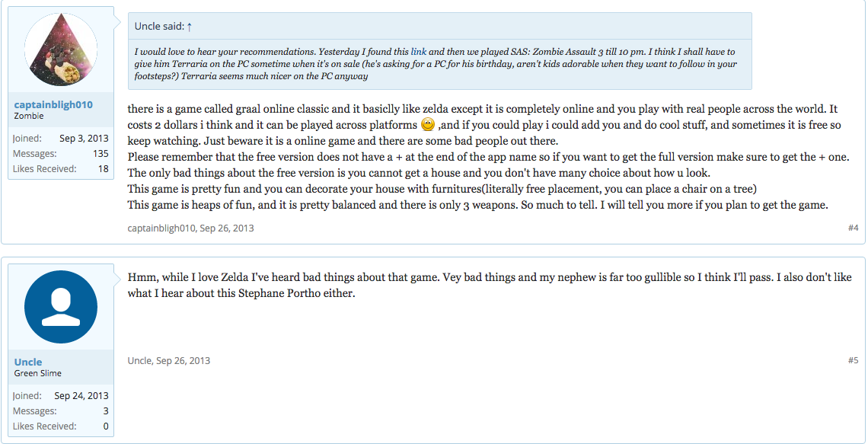Expand the quoted text block from Uncle
868x444 pixels.
[439, 64]
